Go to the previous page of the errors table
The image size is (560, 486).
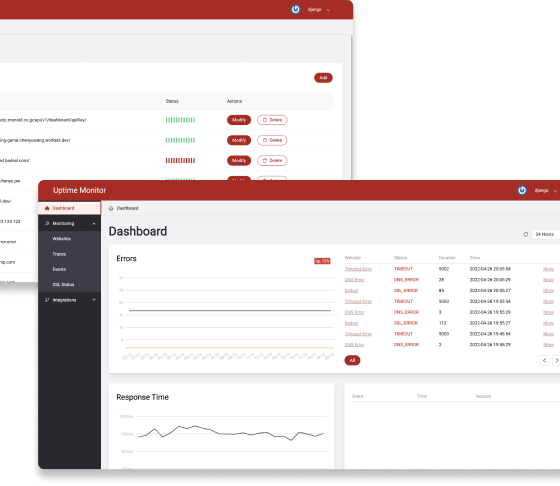[544, 360]
